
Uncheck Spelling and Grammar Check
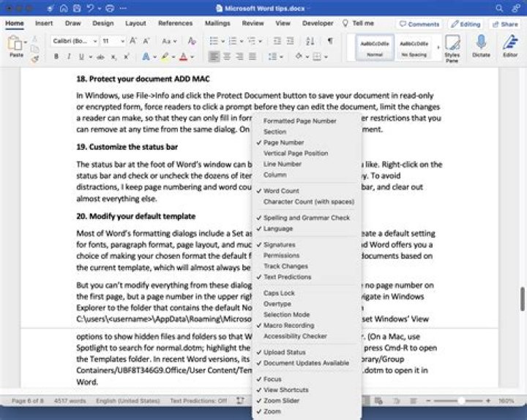tap(307, 218)
